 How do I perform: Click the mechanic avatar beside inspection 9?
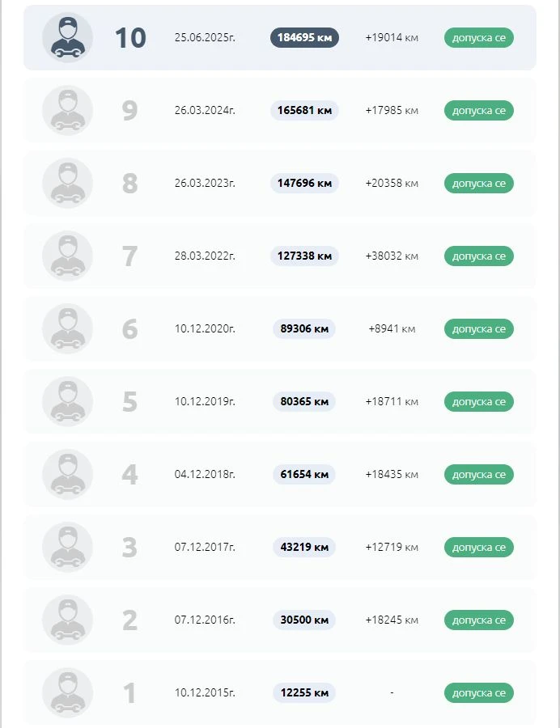[67, 110]
